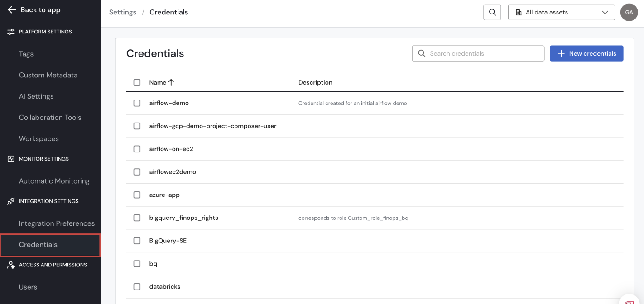Click the ACCESS AND PERMISSIONS section label
The height and width of the screenshot is (304, 644).
[53, 265]
